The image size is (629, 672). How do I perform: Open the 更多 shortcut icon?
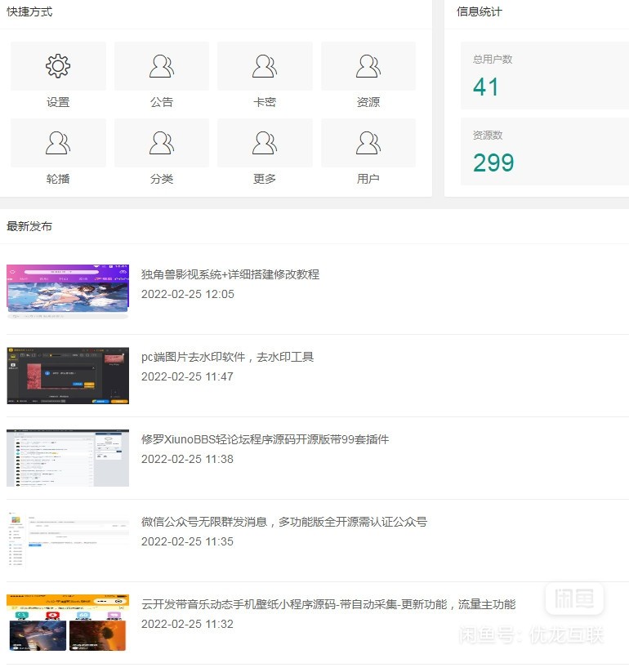pyautogui.click(x=265, y=144)
